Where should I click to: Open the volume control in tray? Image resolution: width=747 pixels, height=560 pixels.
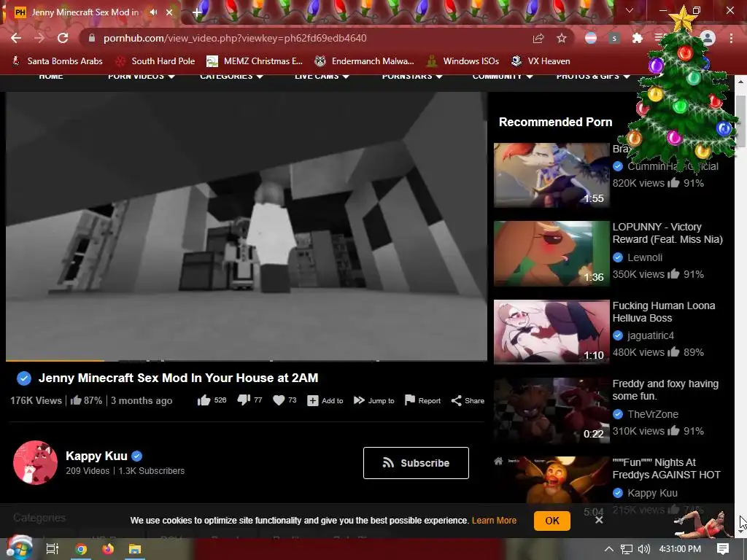point(643,549)
